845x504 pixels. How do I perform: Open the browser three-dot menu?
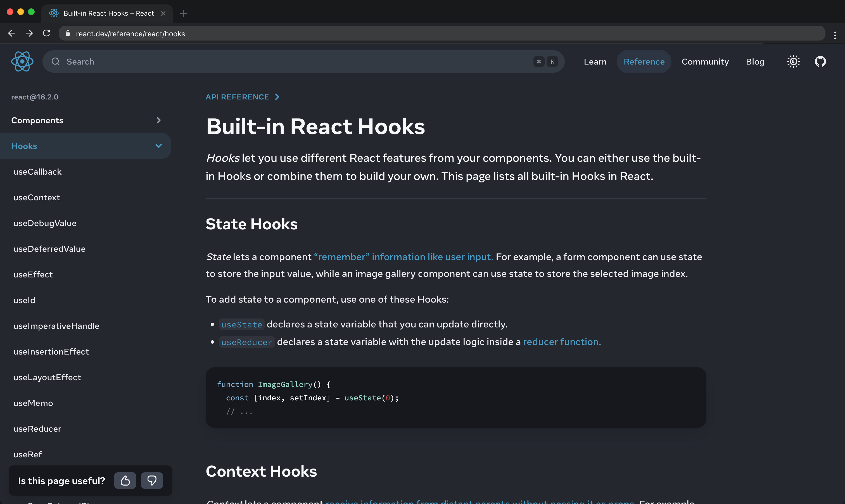click(835, 35)
